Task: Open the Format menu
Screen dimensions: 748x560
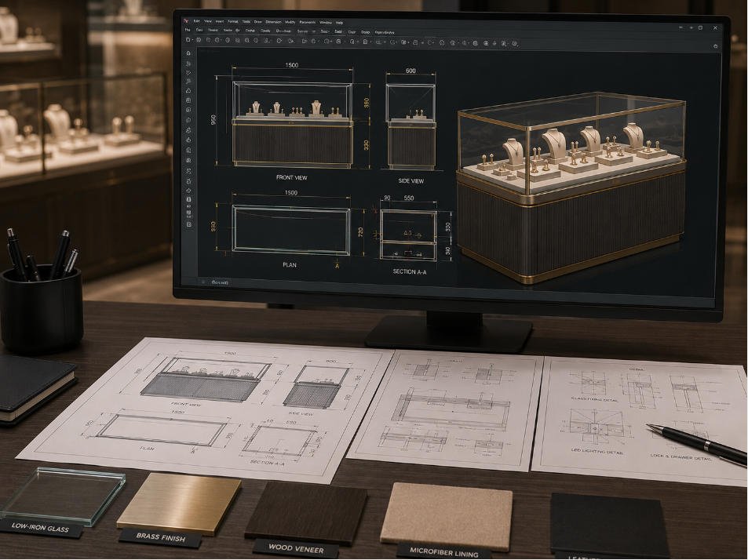Action: point(233,22)
